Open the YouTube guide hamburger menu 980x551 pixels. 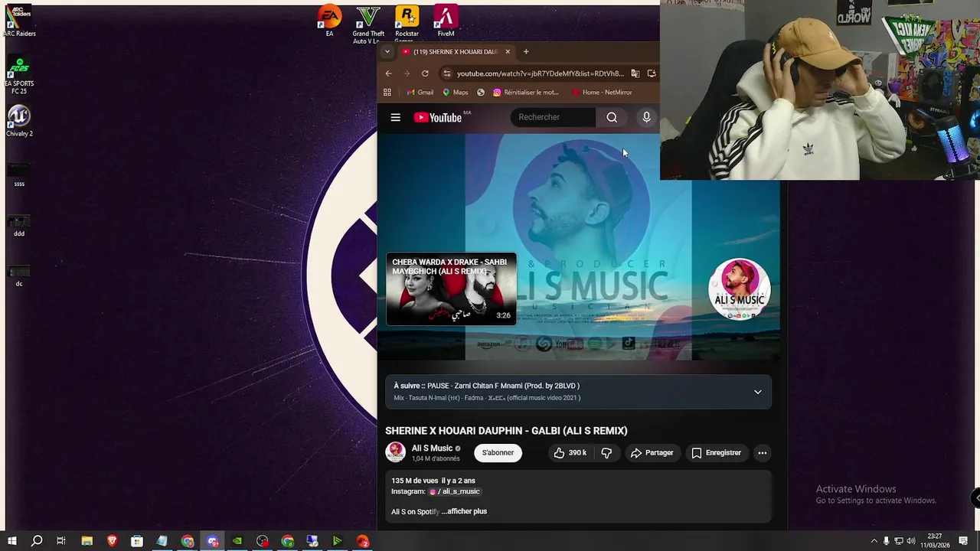(x=395, y=117)
